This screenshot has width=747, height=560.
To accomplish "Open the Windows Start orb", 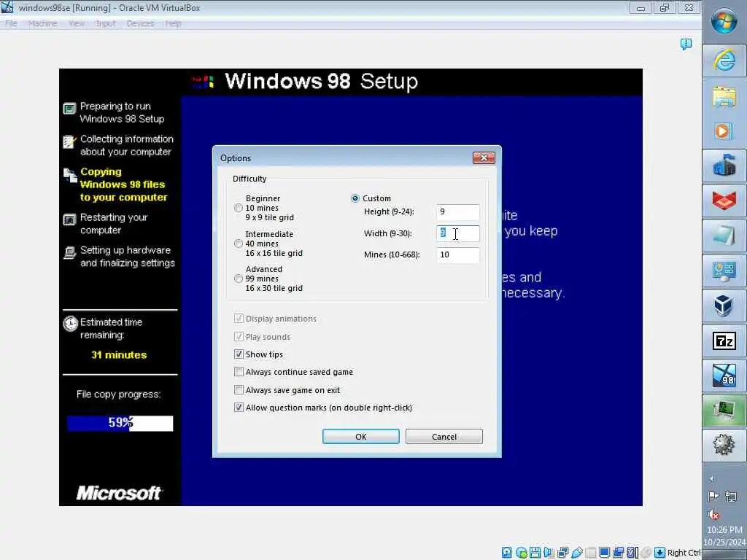I will [724, 20].
